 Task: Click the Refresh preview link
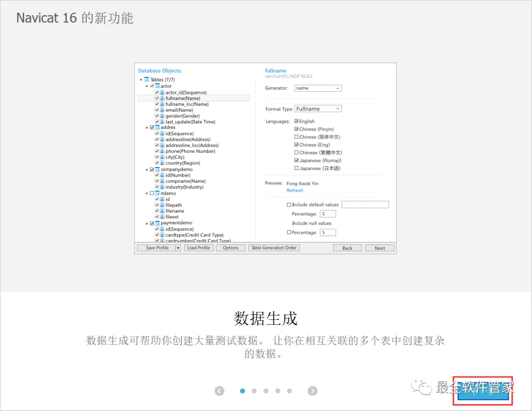pyautogui.click(x=295, y=191)
